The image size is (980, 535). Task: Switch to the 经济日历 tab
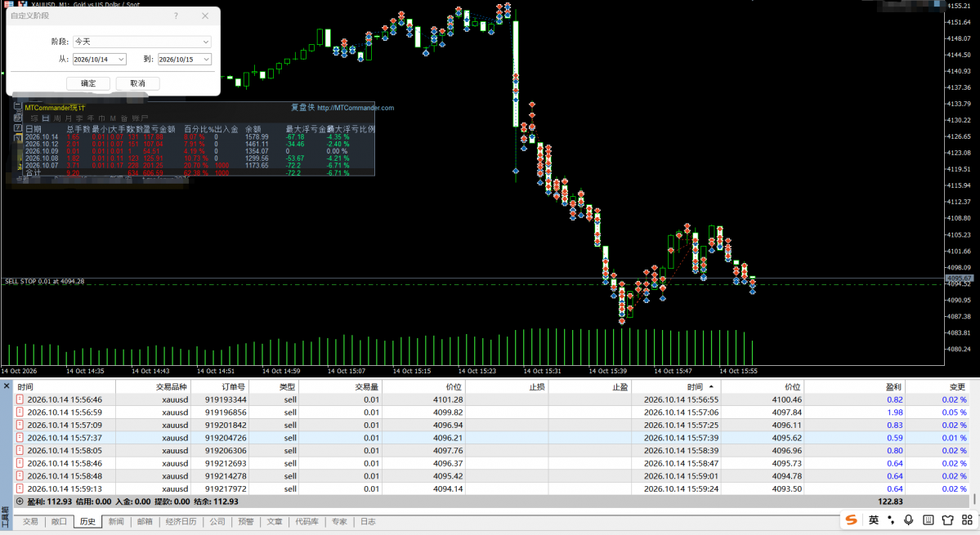[181, 521]
